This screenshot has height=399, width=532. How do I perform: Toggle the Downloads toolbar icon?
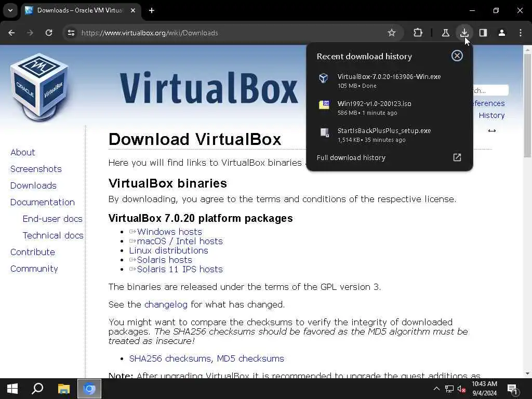pyautogui.click(x=464, y=33)
